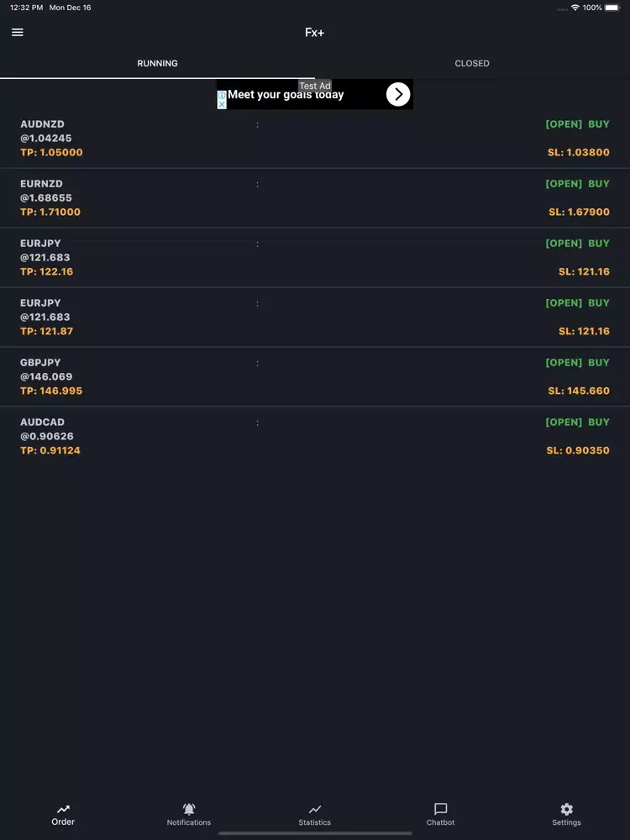This screenshot has height=840, width=630.
Task: Tap the GBPJPY SL: 145.660 value
Action: click(579, 391)
